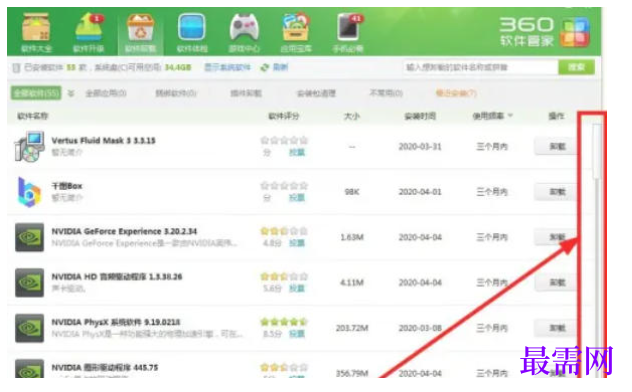
Task: Focus the uninstall software search field
Action: pyautogui.click(x=480, y=67)
